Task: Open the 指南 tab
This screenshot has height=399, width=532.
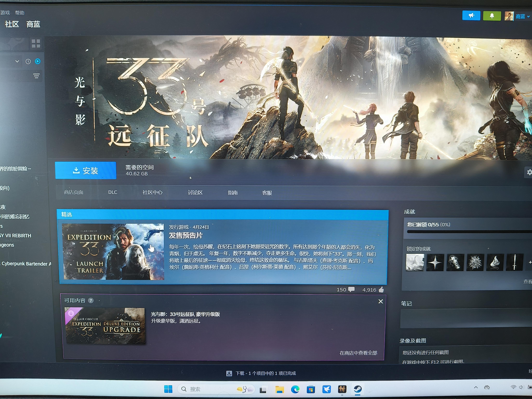Action: 233,193
